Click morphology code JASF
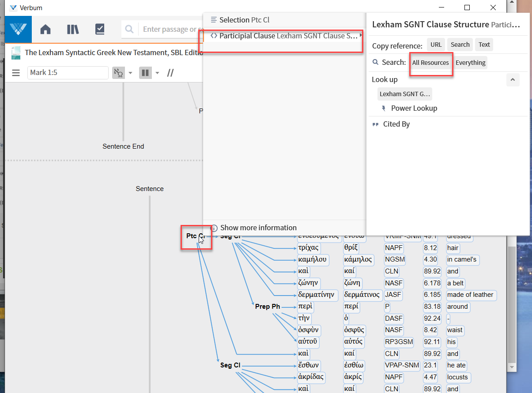This screenshot has width=532, height=393. [x=393, y=295]
